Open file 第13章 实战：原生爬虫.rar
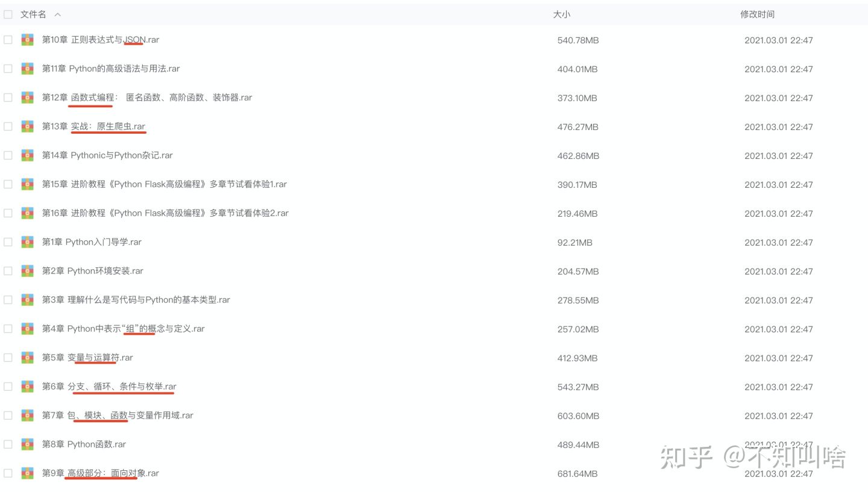Viewport: 868px width, 492px height. (x=94, y=126)
